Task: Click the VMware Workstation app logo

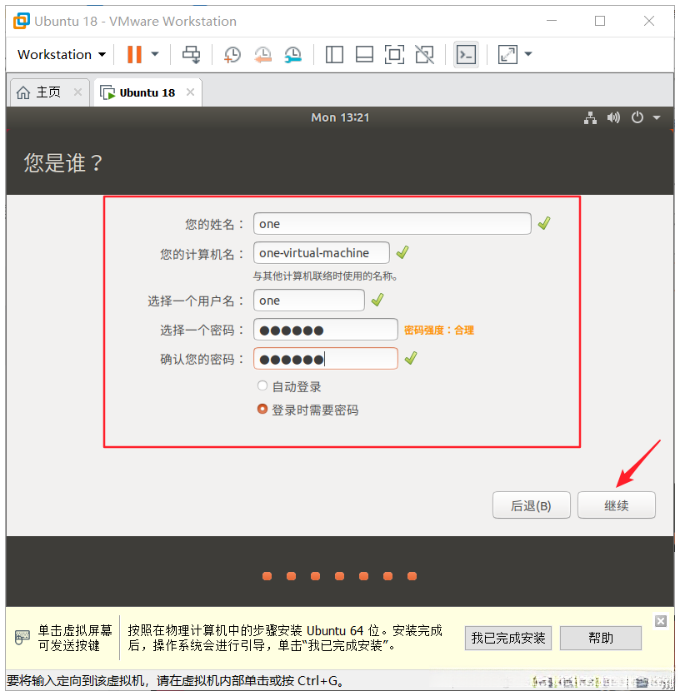Action: pos(21,20)
